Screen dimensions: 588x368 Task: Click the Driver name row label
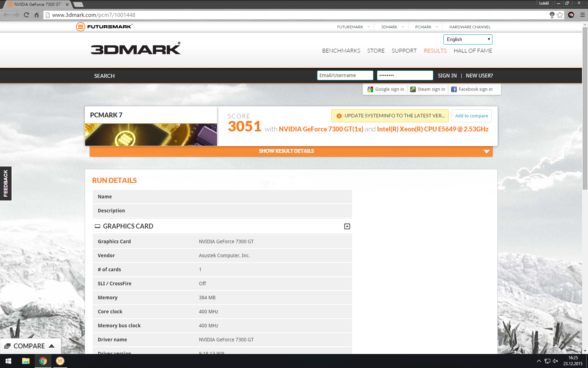click(x=112, y=340)
